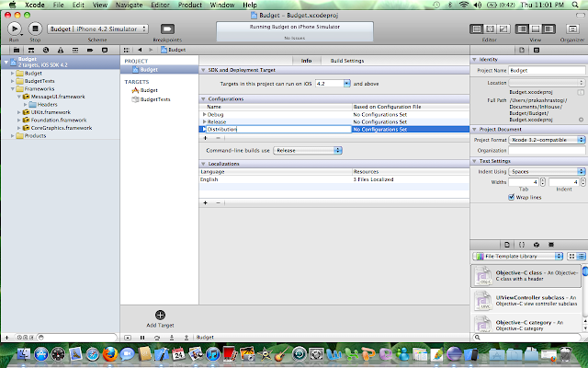Screen dimensions: 588x368
Task: Show the Log navigator tab
Action: (x=105, y=50)
